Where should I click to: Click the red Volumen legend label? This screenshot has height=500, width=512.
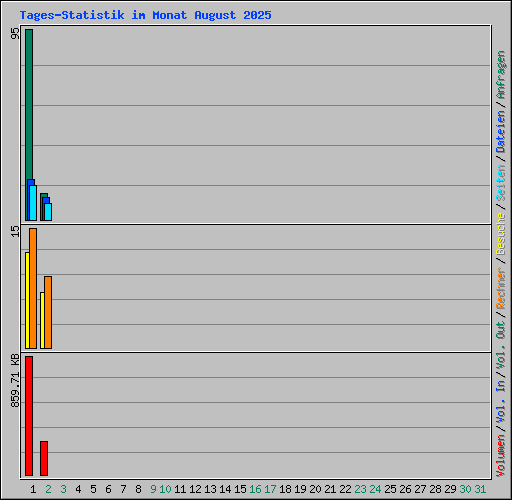(x=501, y=455)
